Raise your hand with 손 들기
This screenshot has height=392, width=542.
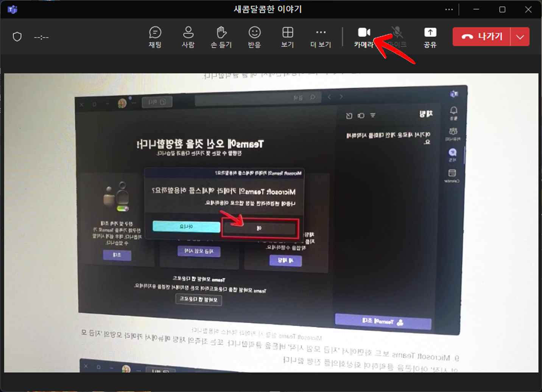(x=221, y=37)
